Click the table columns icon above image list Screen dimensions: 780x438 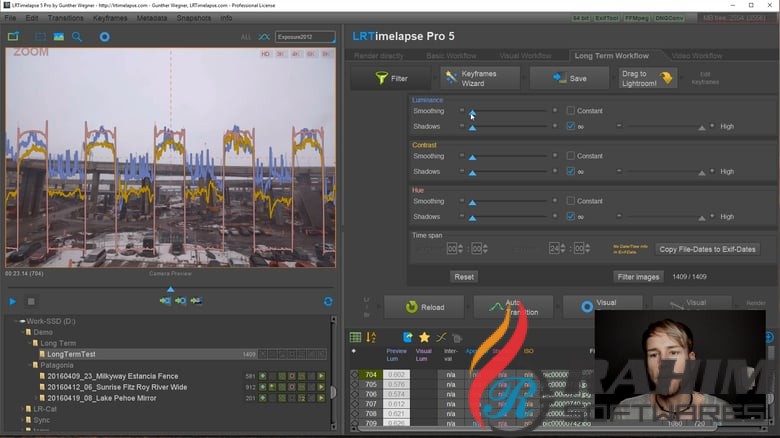point(357,338)
